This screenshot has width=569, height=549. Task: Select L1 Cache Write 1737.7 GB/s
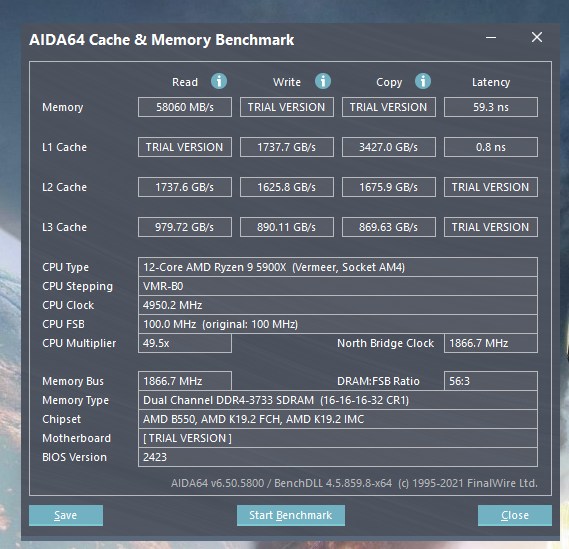(x=287, y=147)
